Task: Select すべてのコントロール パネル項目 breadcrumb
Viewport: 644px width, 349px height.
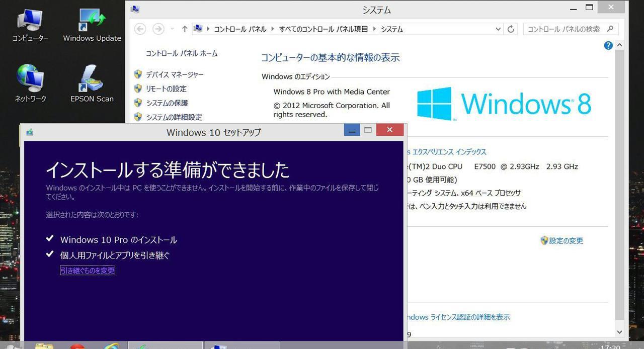Action: [x=324, y=29]
